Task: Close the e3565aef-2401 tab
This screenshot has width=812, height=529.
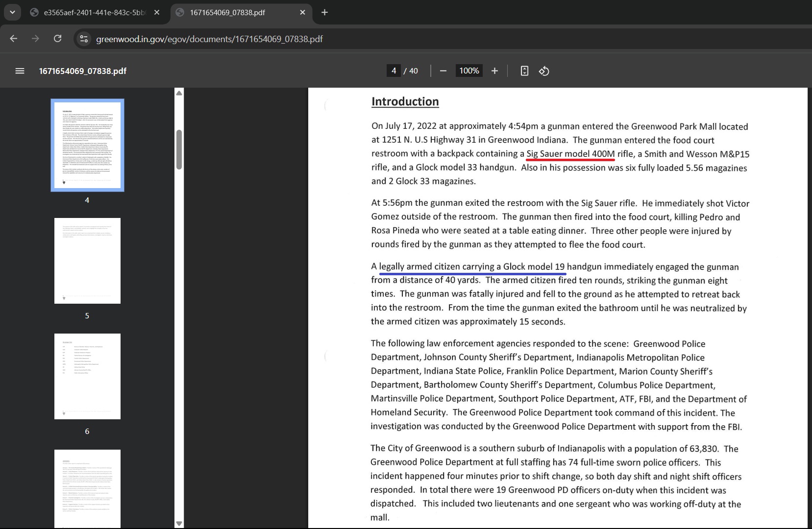Action: [x=157, y=13]
